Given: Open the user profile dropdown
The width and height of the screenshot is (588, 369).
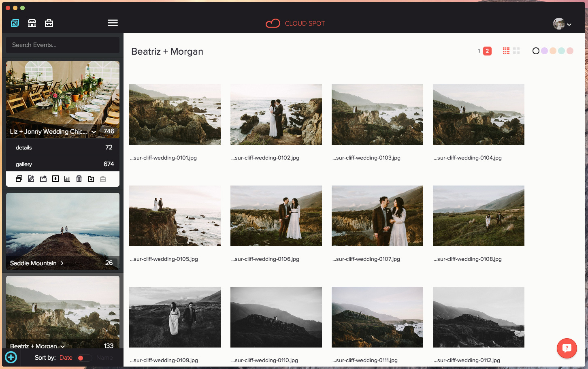Looking at the screenshot, I should coord(562,24).
